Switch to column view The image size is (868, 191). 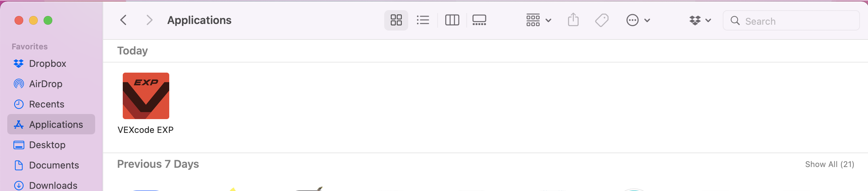pyautogui.click(x=452, y=20)
